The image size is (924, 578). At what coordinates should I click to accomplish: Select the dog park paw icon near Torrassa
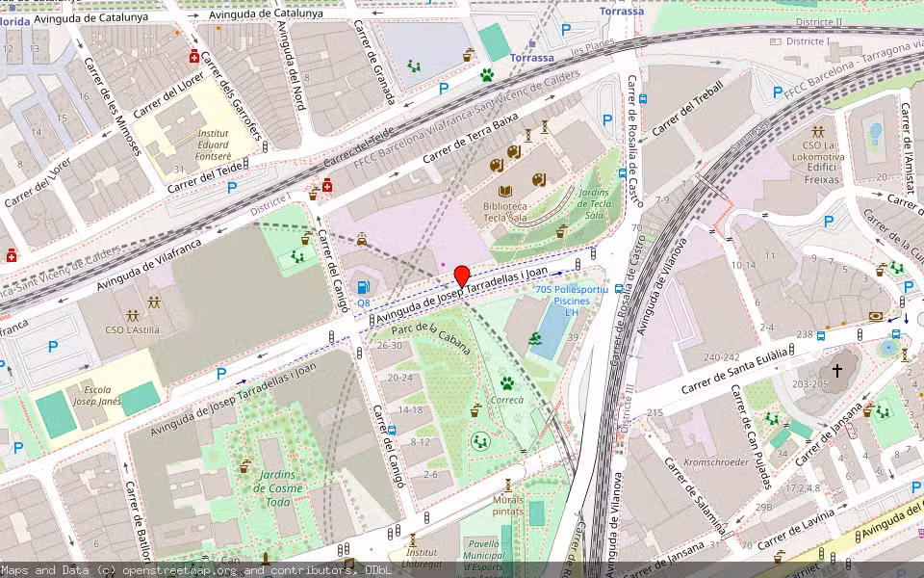[x=487, y=75]
